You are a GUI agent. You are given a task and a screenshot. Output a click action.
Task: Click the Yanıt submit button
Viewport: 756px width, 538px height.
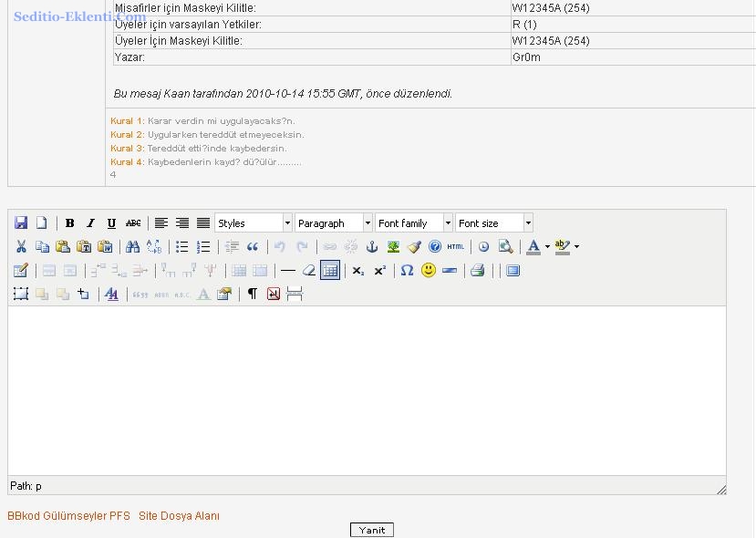[x=372, y=530]
